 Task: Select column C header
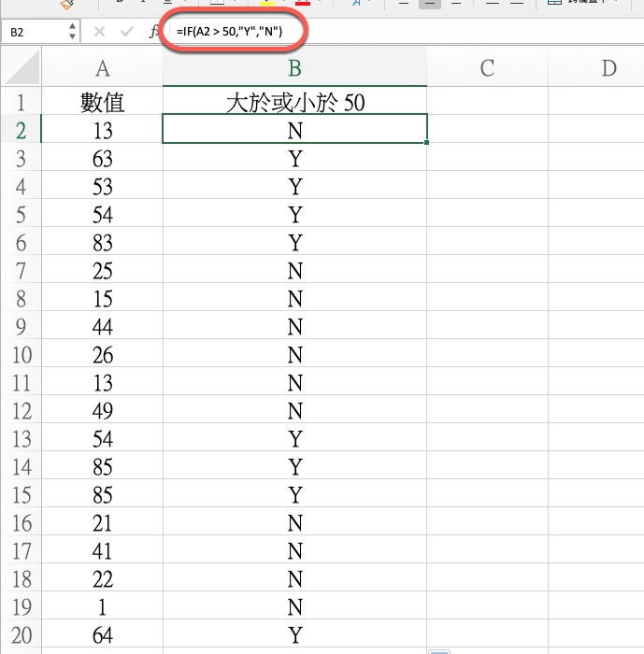[487, 68]
